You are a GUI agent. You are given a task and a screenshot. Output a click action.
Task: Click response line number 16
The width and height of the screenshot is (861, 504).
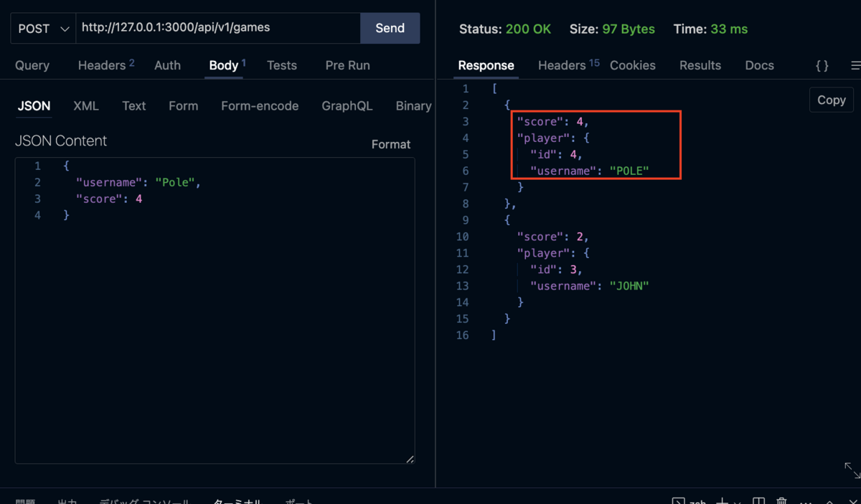pos(462,336)
